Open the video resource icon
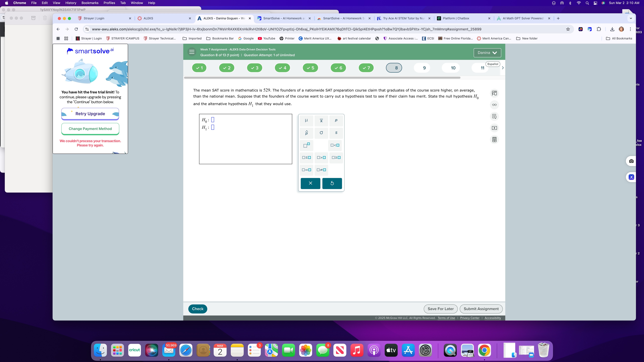The image size is (644, 362). [x=494, y=128]
